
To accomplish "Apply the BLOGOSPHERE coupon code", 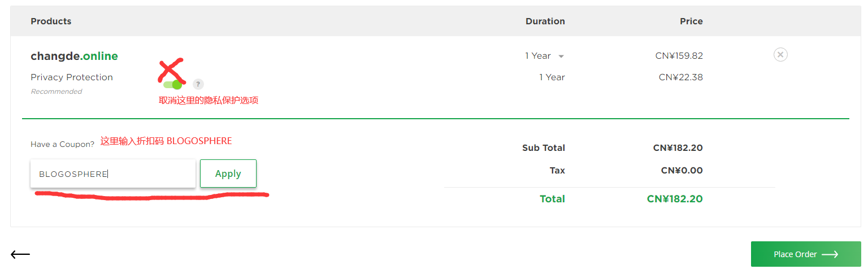I will click(x=228, y=173).
